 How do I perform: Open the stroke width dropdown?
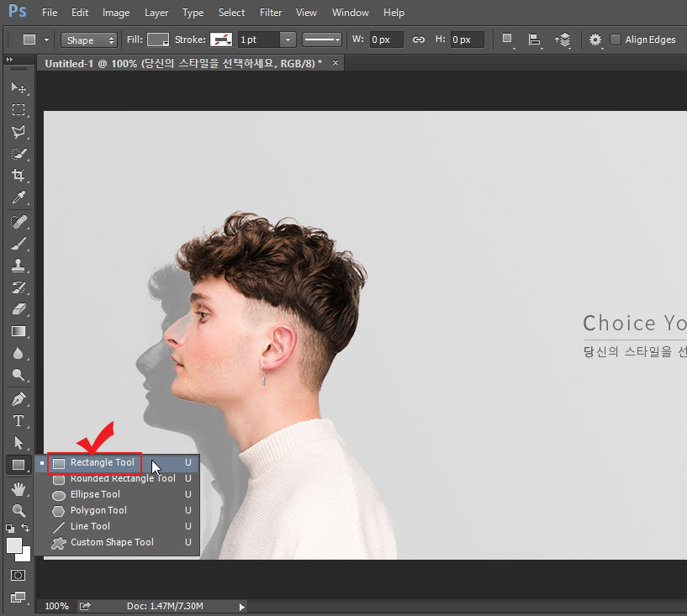point(288,39)
